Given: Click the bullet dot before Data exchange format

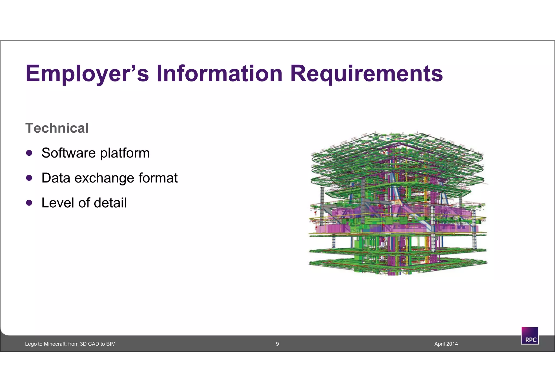Looking at the screenshot, I should [29, 178].
